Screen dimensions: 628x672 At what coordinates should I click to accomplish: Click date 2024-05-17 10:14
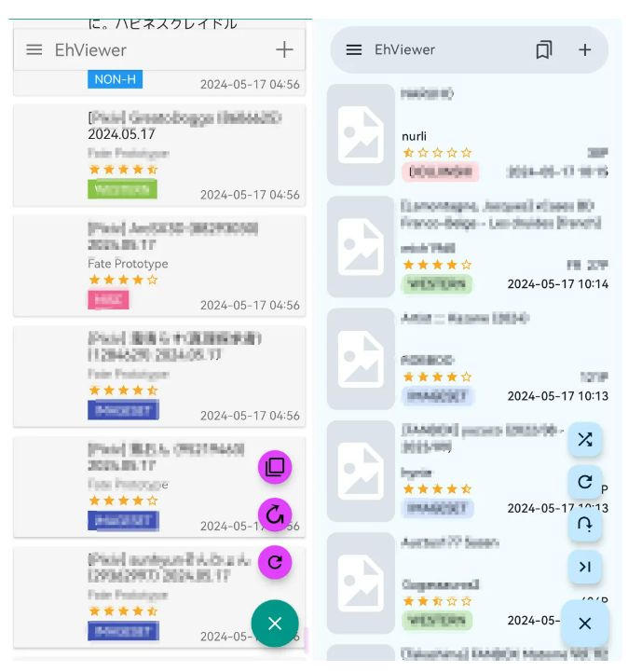558,284
